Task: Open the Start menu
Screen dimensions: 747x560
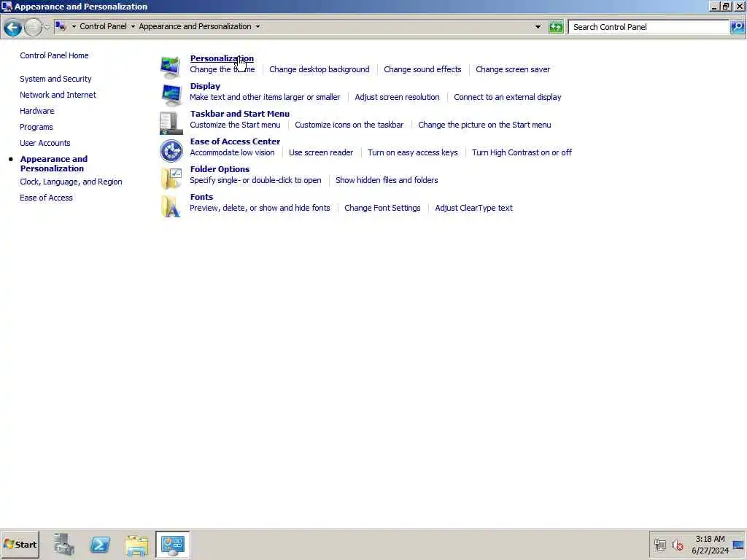Action: 20,544
